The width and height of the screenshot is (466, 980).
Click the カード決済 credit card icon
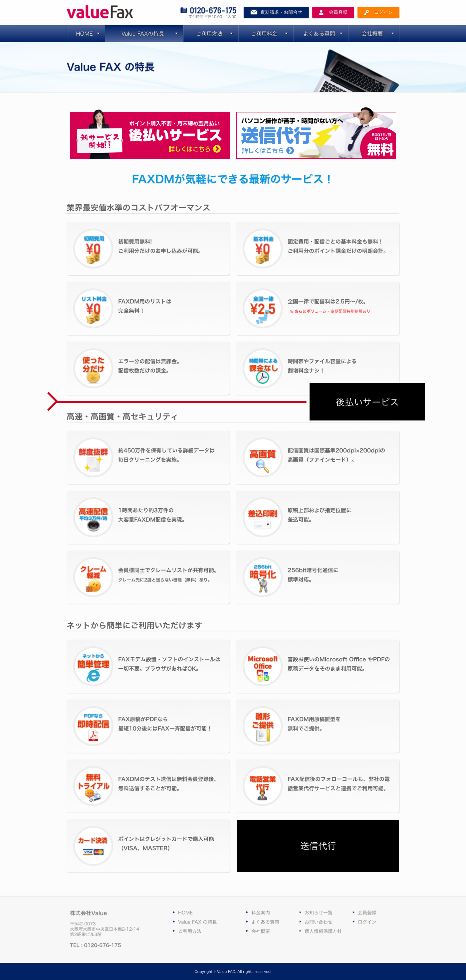93,846
